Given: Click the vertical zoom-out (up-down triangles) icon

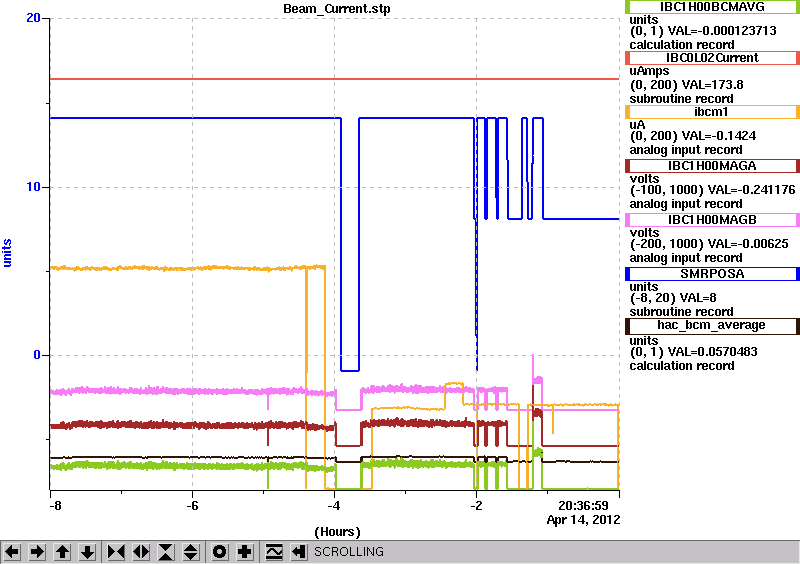Looking at the screenshot, I should coord(191,552).
